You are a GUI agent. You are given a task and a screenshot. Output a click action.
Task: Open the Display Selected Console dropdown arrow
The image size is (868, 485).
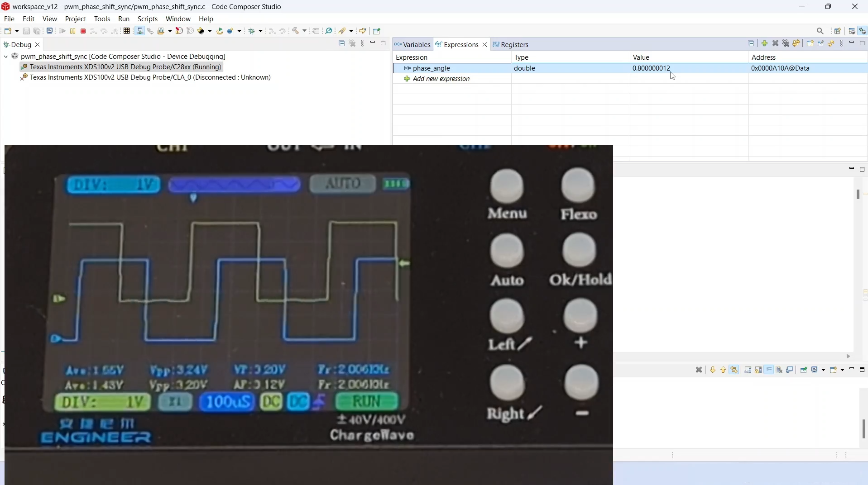824,370
